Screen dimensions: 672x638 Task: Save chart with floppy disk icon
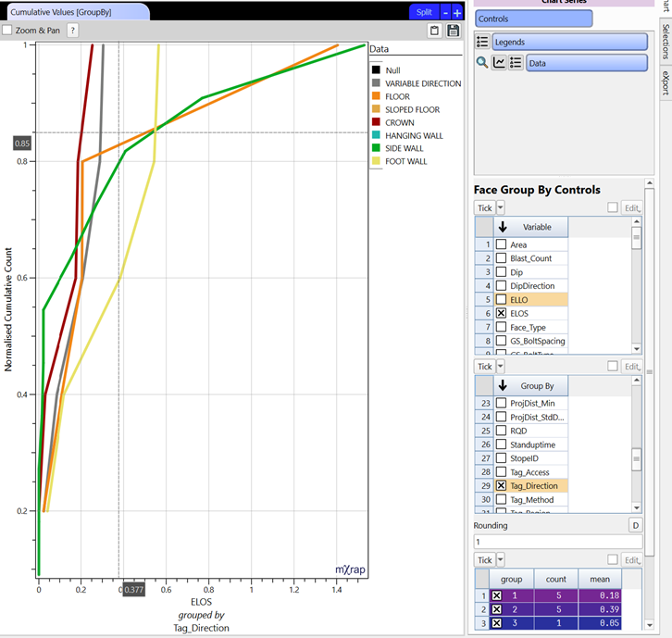coord(453,31)
